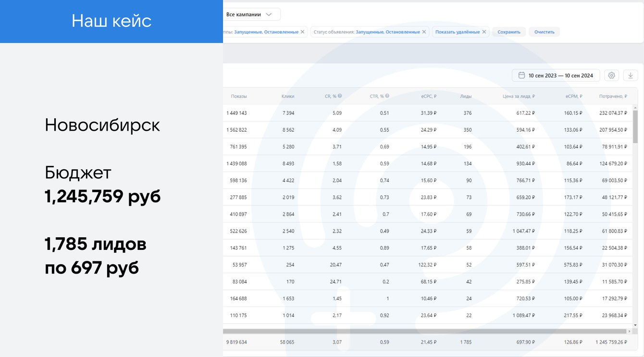This screenshot has width=644, height=357.
Task: Select the total clicks 58 065
Action: pyautogui.click(x=287, y=342)
